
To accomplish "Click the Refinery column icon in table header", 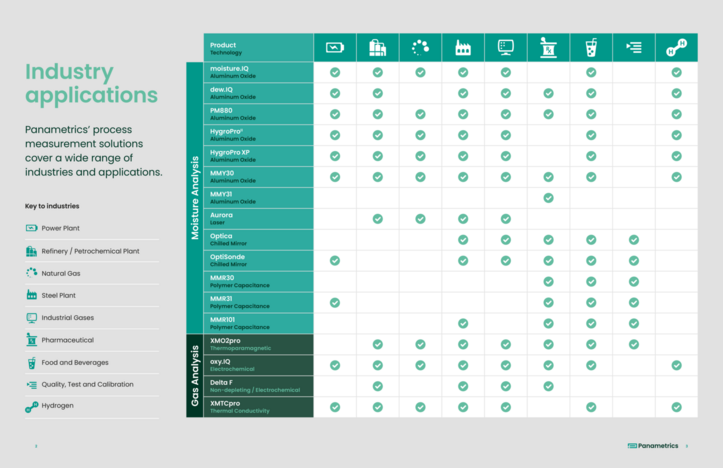I will 377,47.
